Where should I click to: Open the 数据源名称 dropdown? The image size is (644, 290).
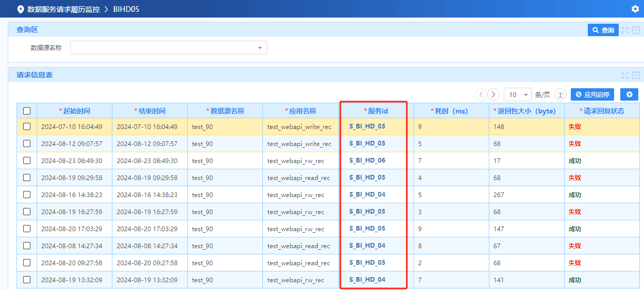(169, 47)
